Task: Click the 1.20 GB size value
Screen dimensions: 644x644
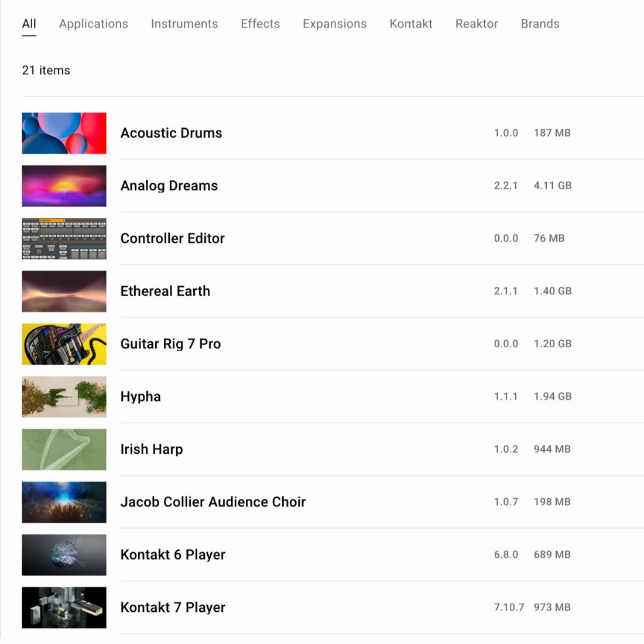Action: (553, 344)
